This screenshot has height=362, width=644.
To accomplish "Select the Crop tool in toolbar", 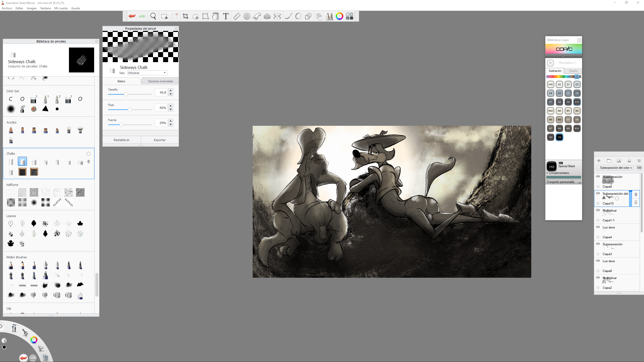I will click(x=185, y=16).
